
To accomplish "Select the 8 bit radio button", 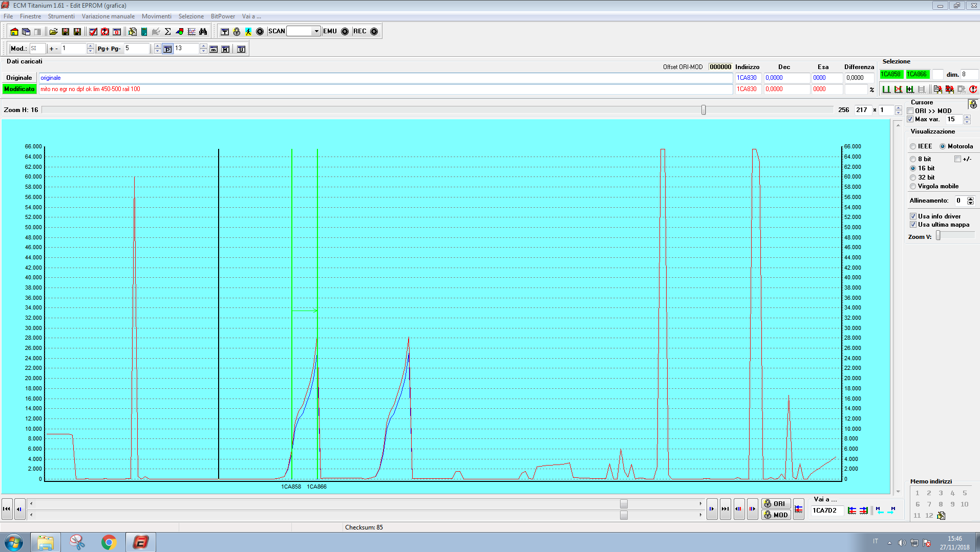I will pyautogui.click(x=913, y=159).
